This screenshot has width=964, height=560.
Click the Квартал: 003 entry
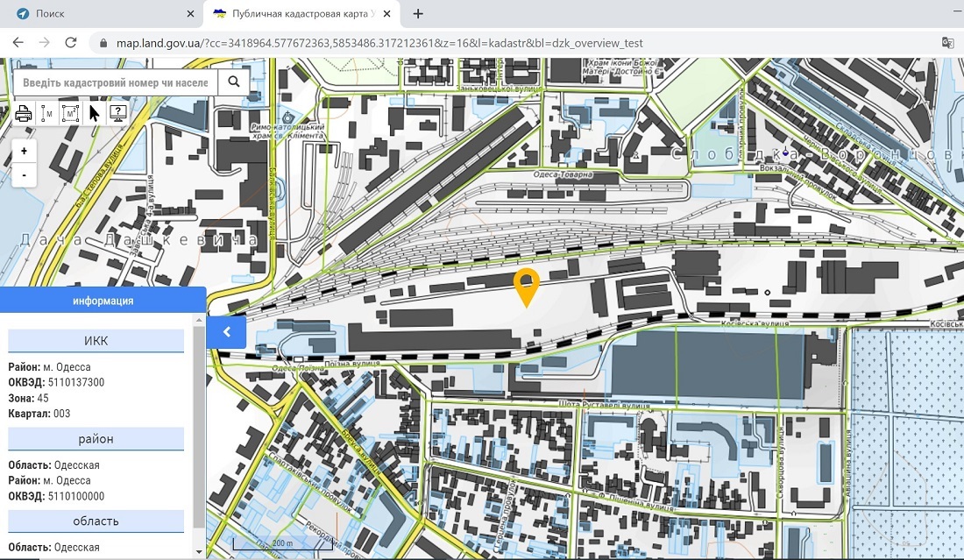pyautogui.click(x=39, y=413)
